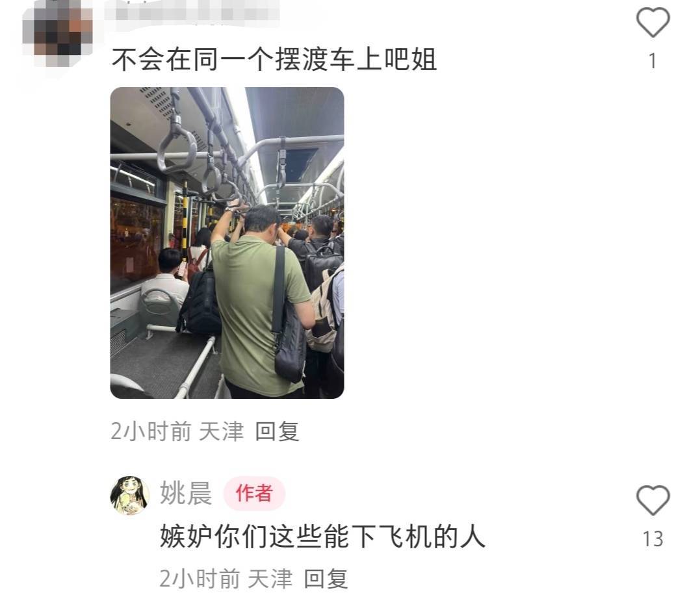This screenshot has width=700, height=595.
Task: Tap 天津 location under 姚晨's reply
Action: coord(270,579)
